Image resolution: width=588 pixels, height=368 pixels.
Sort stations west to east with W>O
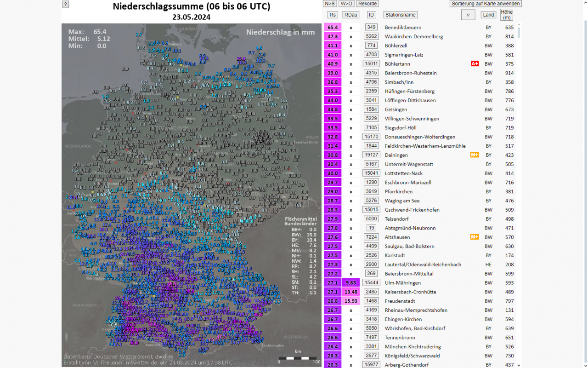(x=346, y=4)
